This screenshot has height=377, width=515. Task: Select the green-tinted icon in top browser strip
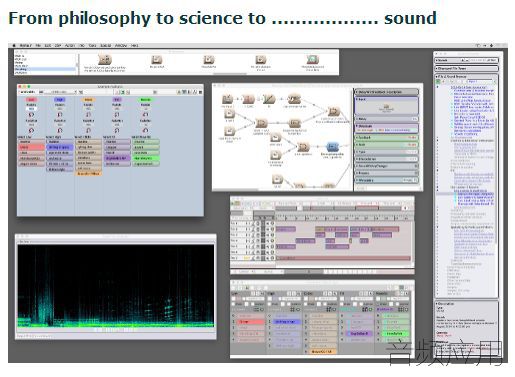(312, 60)
